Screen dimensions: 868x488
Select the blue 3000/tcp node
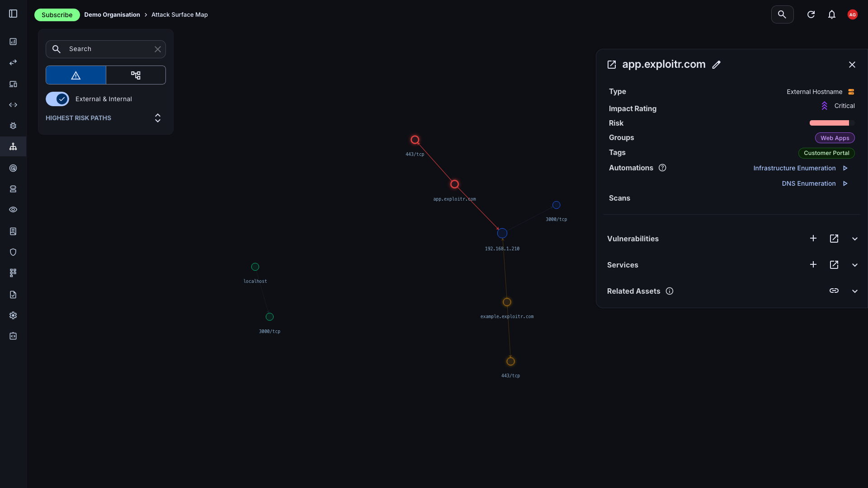557,205
